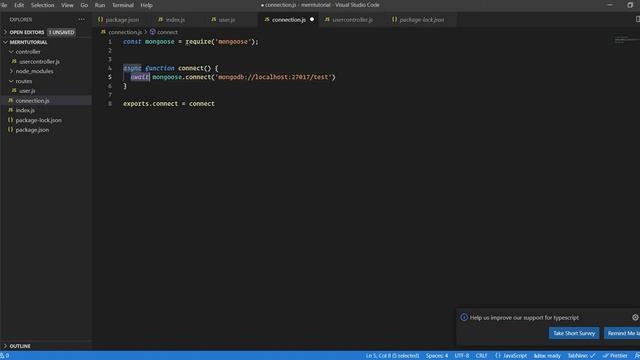Click line number 8 in the gutter

click(x=110, y=104)
